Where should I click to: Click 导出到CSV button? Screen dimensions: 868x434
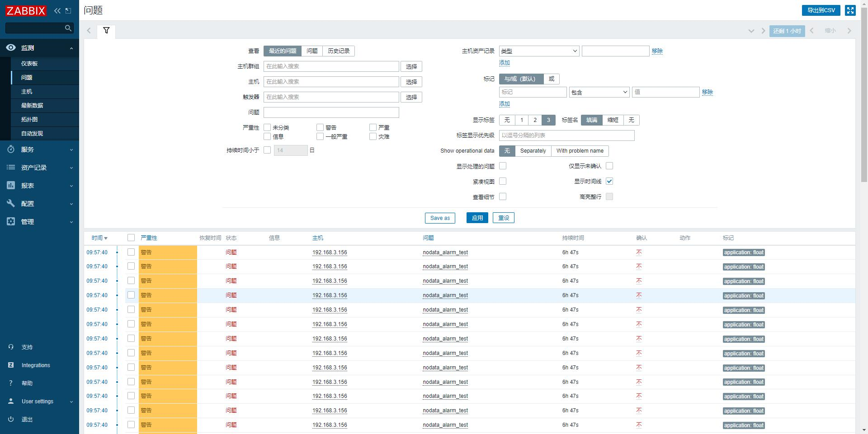coord(821,10)
